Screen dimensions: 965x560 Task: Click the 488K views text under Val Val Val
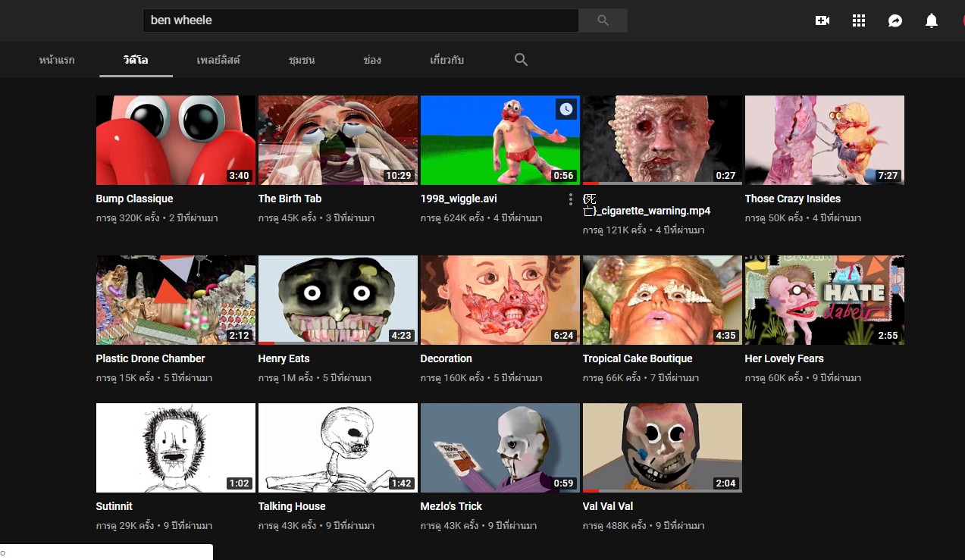[x=614, y=526]
